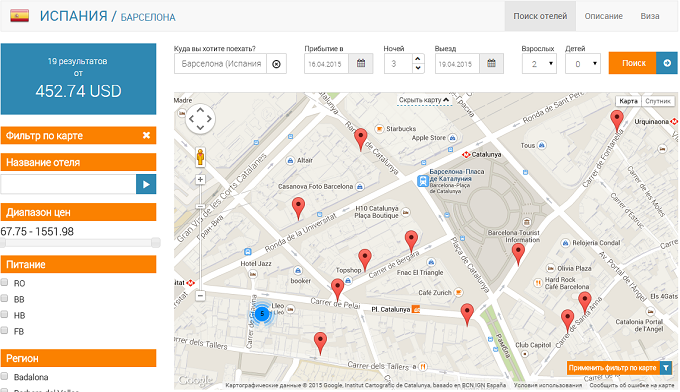Click the hotel name input field
The height and width of the screenshot is (392, 680).
click(69, 184)
